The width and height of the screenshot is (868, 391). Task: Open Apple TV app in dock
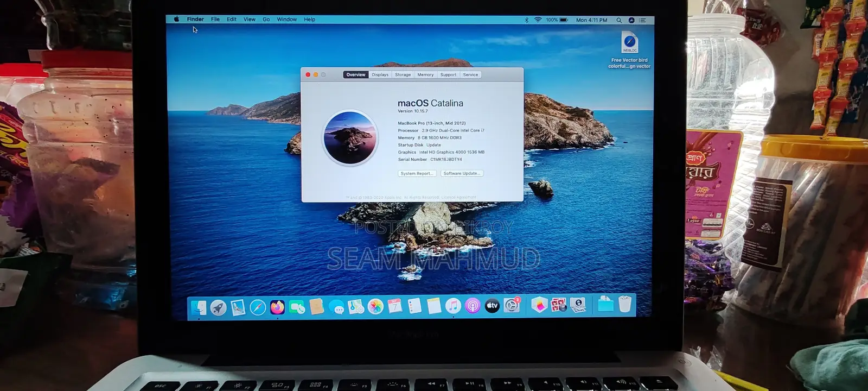point(492,306)
